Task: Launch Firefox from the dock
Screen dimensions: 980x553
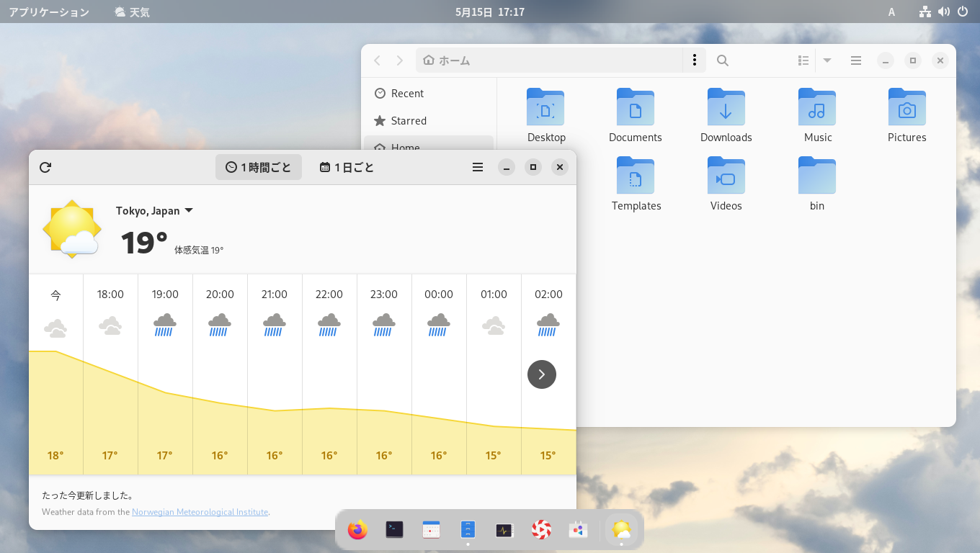Action: pyautogui.click(x=358, y=529)
